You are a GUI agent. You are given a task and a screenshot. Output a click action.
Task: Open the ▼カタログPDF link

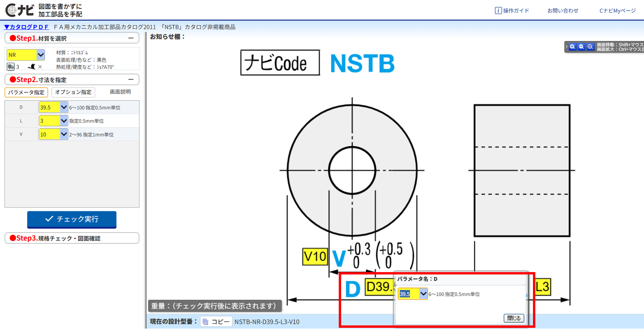tap(27, 27)
